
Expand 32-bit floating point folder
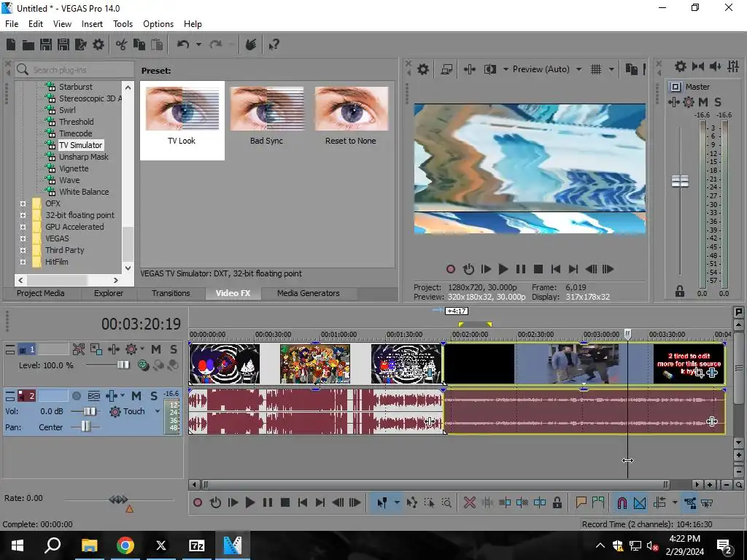23,215
